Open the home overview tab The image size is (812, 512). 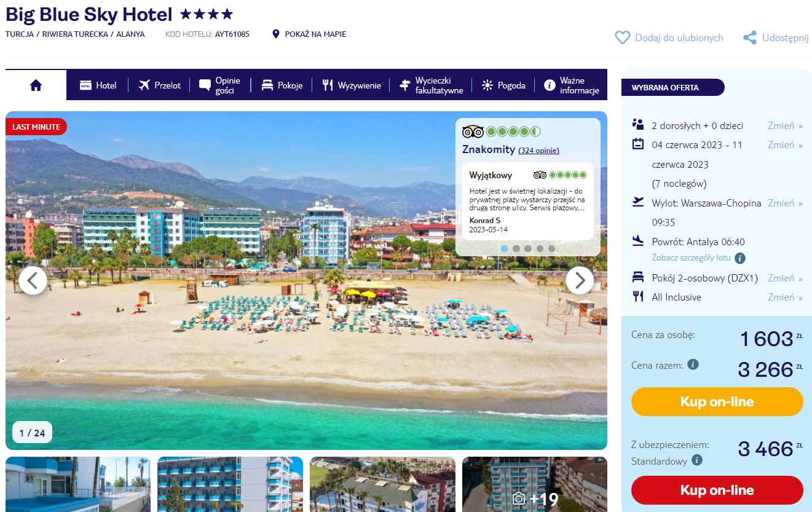coord(36,85)
